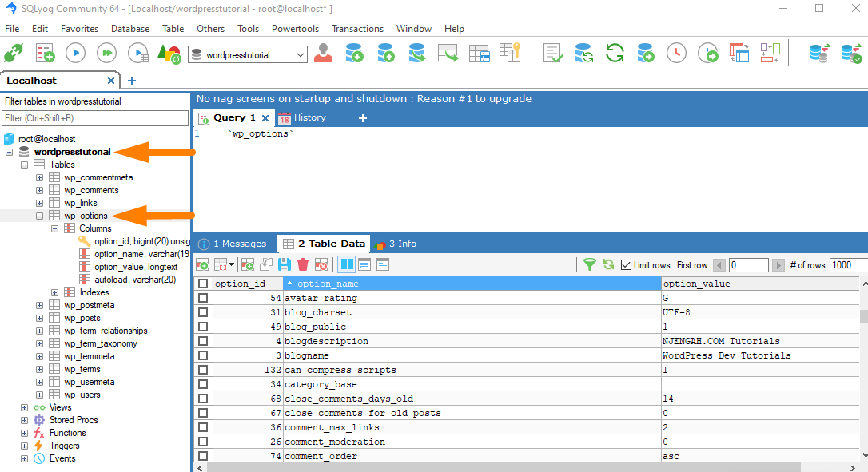Screen dimensions: 868x472
Task: Click the add new connection tab plus button
Action: pos(132,81)
